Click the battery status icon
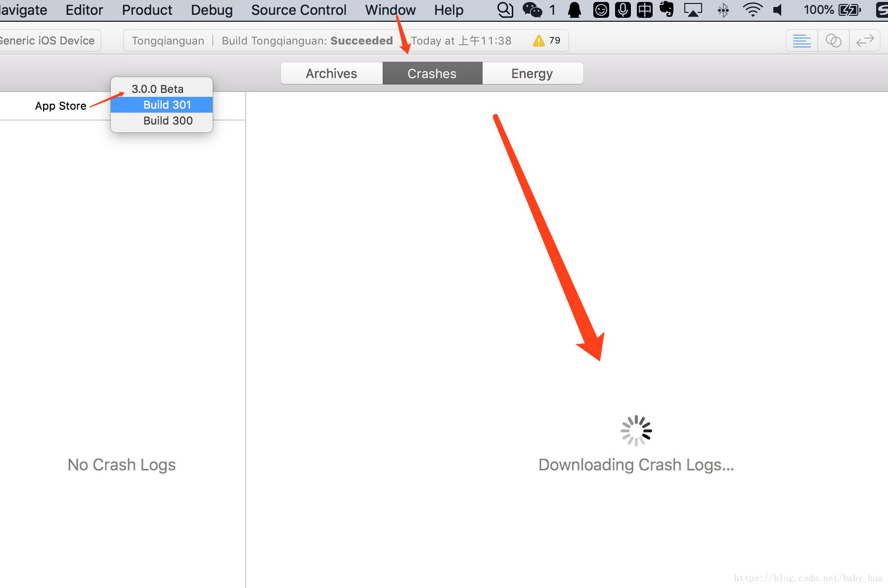This screenshot has height=588, width=888. pos(850,10)
